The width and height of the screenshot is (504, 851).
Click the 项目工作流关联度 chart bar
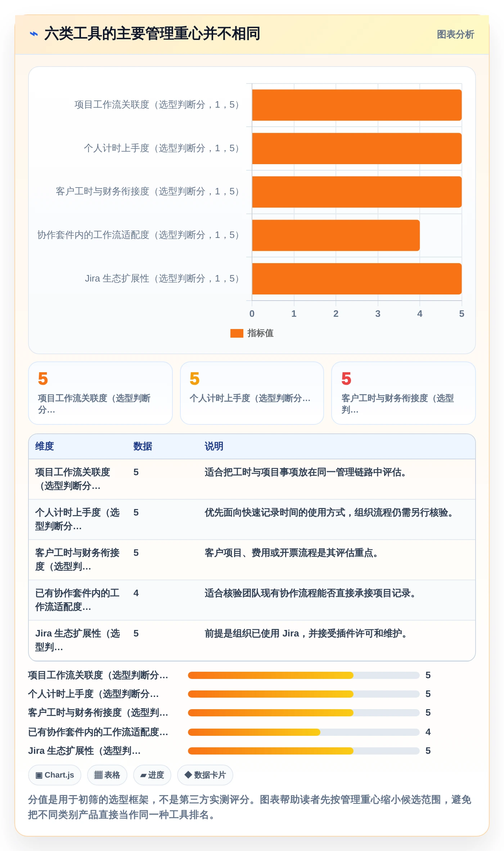[x=357, y=105]
